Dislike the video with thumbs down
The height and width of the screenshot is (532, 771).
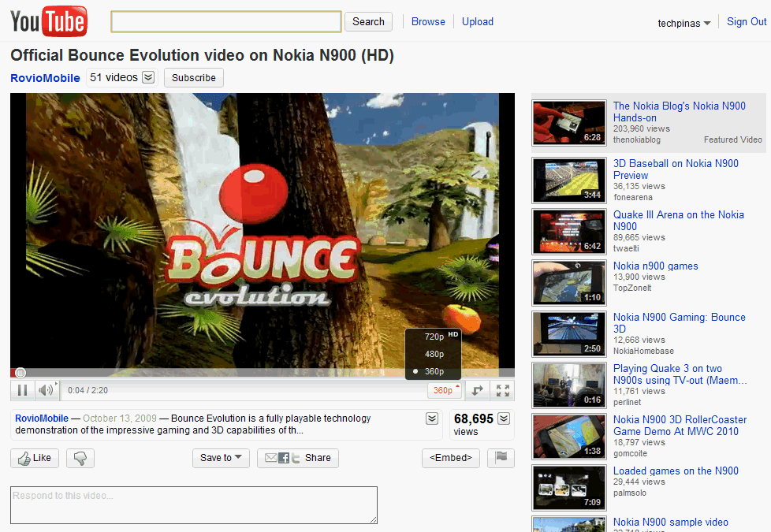(80, 458)
